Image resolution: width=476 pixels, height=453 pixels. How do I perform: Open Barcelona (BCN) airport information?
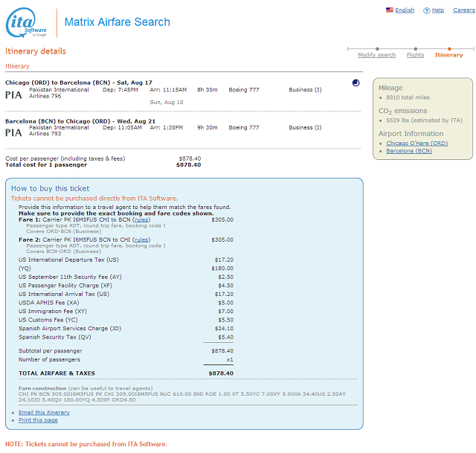pos(409,150)
